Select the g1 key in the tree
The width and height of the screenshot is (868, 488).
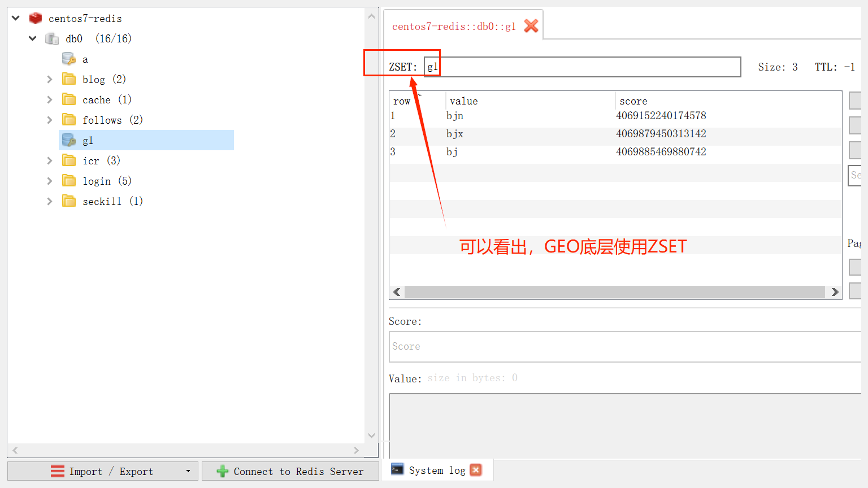[146, 140]
